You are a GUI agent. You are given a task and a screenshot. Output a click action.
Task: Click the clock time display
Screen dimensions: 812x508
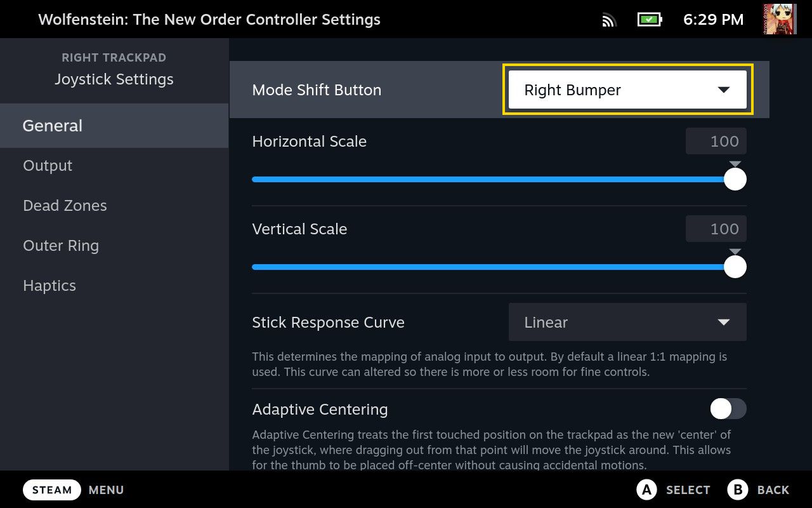(x=713, y=20)
